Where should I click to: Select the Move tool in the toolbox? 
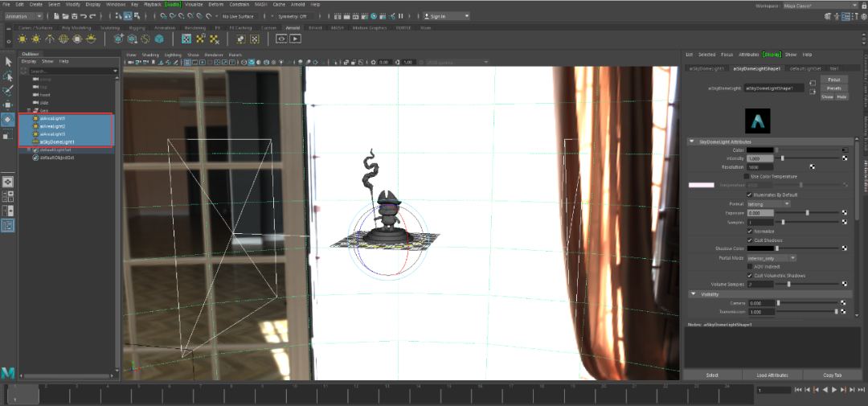[8, 105]
